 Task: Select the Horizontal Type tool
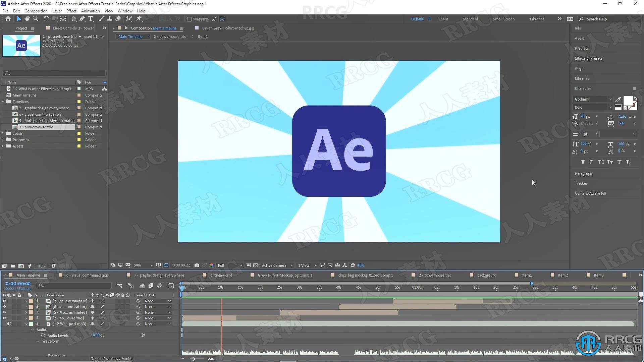(90, 19)
